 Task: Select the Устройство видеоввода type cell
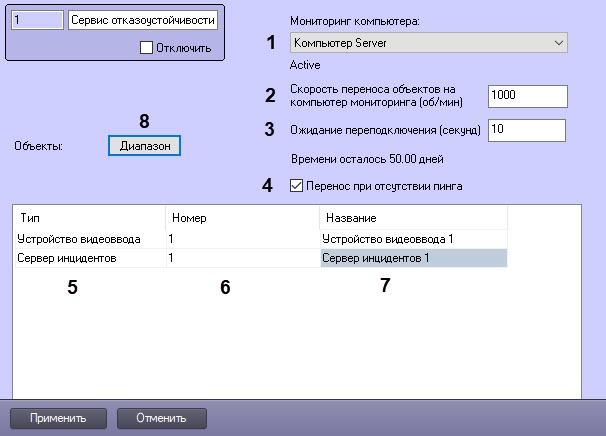click(89, 239)
